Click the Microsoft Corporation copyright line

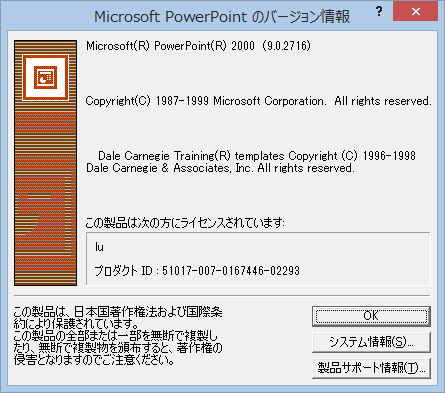(x=258, y=101)
